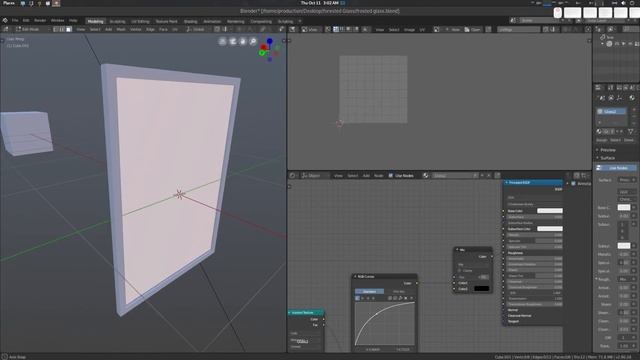Image resolution: width=640 pixels, height=360 pixels.
Task: Click the add workspace plus icon
Action: click(300, 21)
